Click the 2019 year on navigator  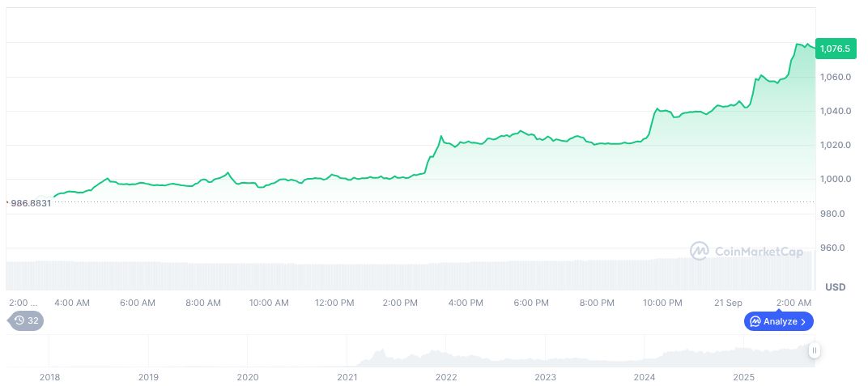coord(148,377)
